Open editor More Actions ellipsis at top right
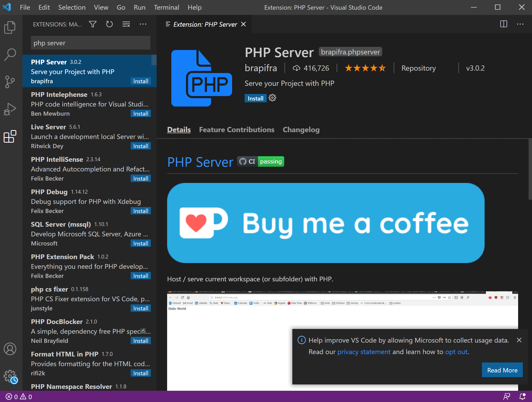The height and width of the screenshot is (402, 532). (520, 24)
